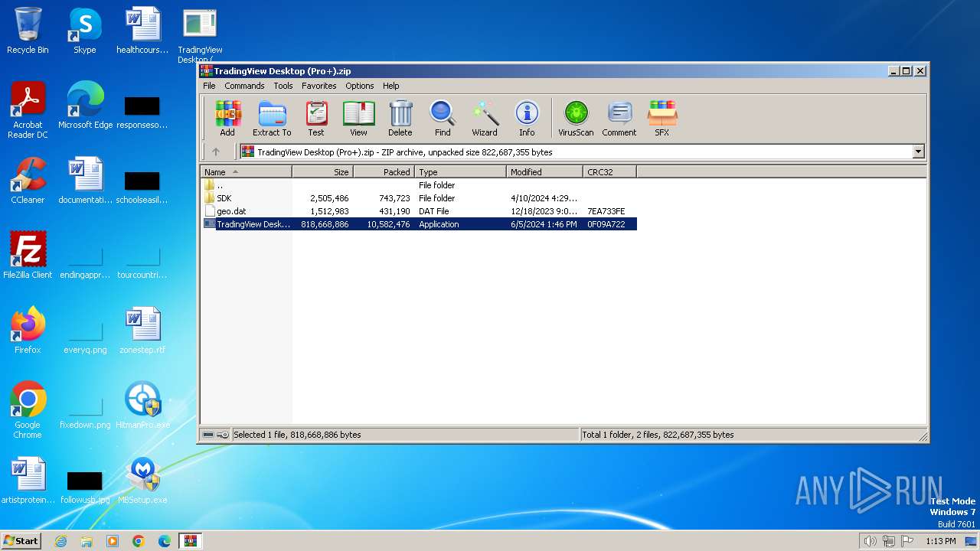Select the Google Chrome desktop shortcut
Image resolution: width=980 pixels, height=551 pixels.
[28, 409]
